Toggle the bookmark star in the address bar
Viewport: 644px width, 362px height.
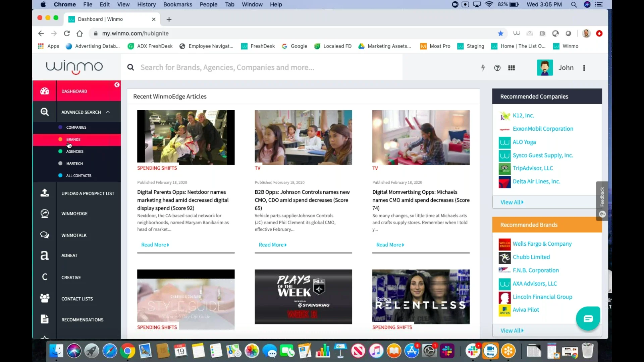tap(500, 34)
